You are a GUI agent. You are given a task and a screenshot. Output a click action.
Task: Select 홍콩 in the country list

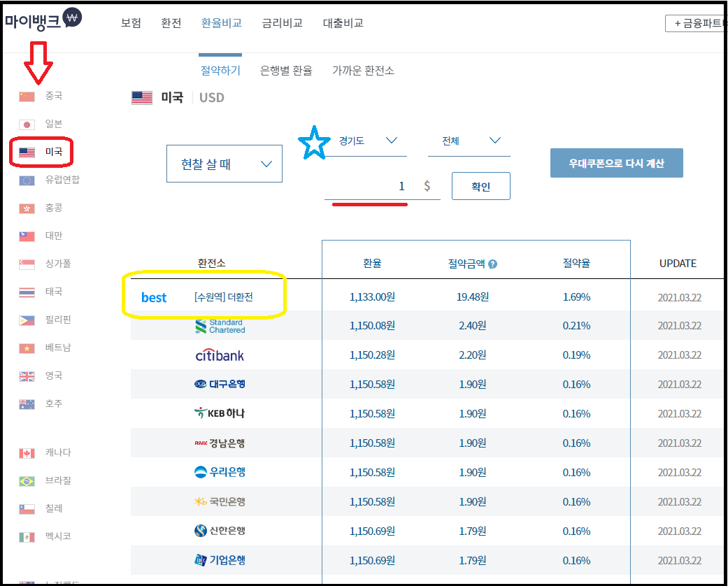(x=53, y=208)
